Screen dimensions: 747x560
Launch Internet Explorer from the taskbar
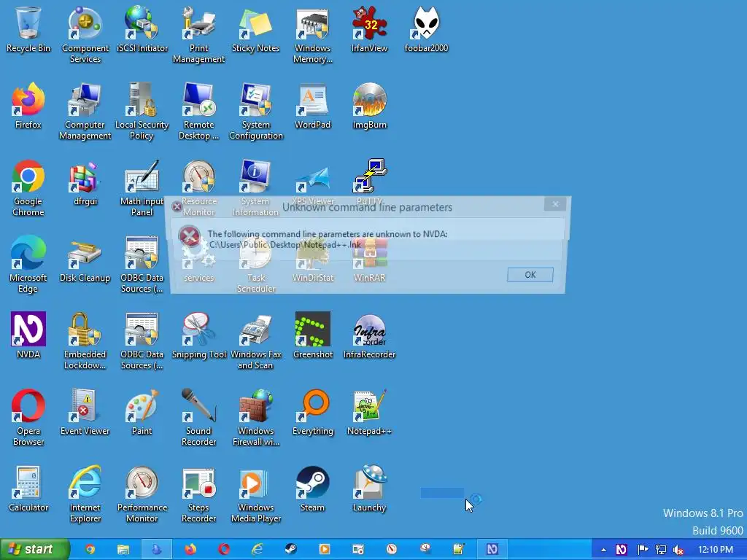258,550
